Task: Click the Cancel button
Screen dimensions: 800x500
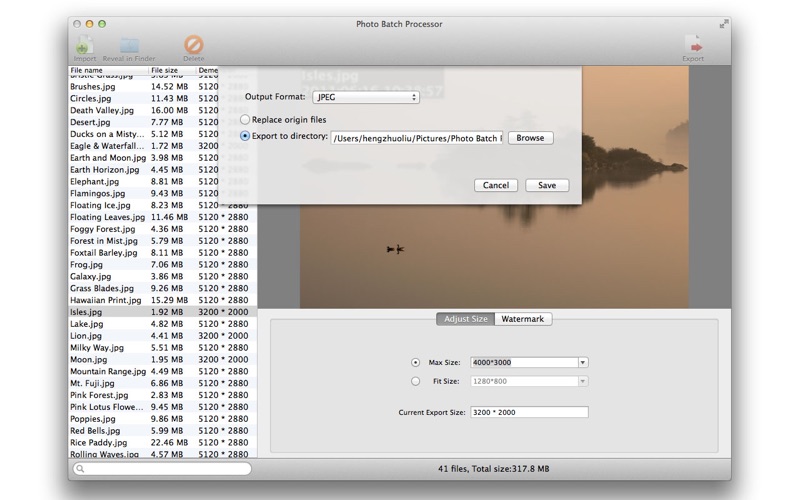Action: [x=495, y=185]
